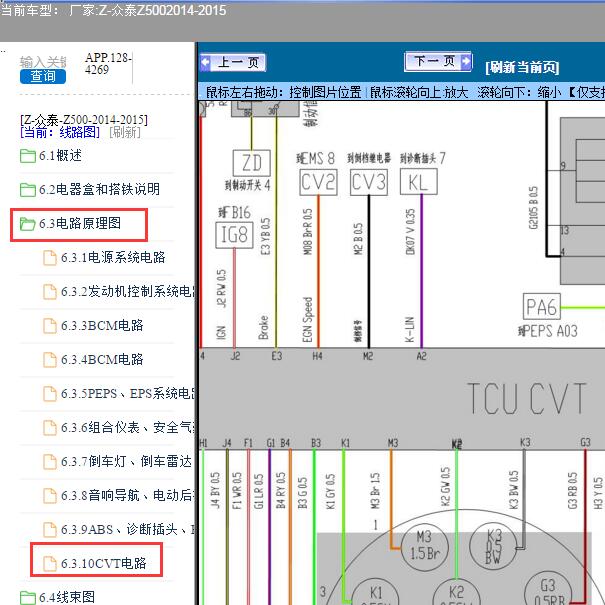The image size is (605, 605).
Task: Open 6.3.6组合仪表 circuit page
Action: (127, 427)
